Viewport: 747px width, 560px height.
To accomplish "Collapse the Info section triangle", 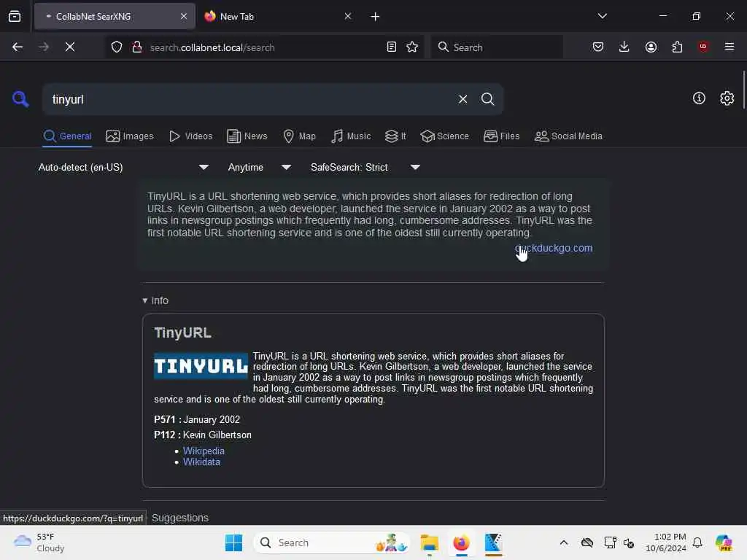I will coord(145,301).
